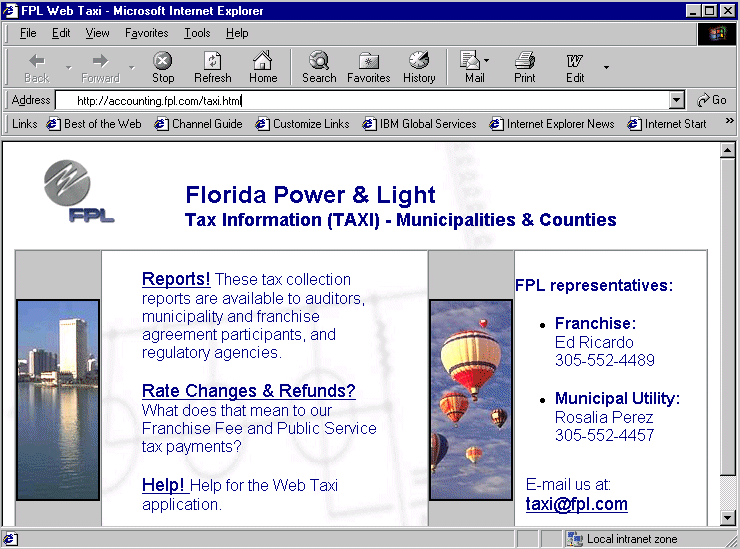Click the FPL logo image
The height and width of the screenshot is (549, 740).
pos(78,191)
